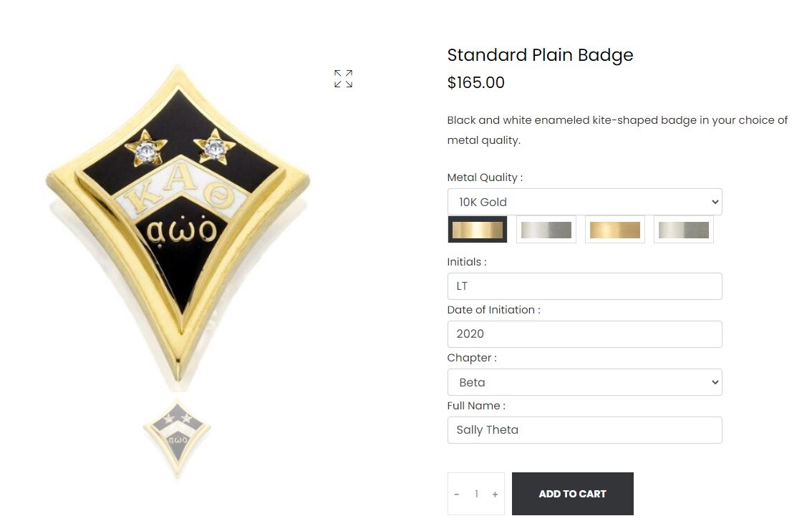Expand the badge image to fullscreen
Viewport: 812px width, 526px height.
[x=343, y=79]
